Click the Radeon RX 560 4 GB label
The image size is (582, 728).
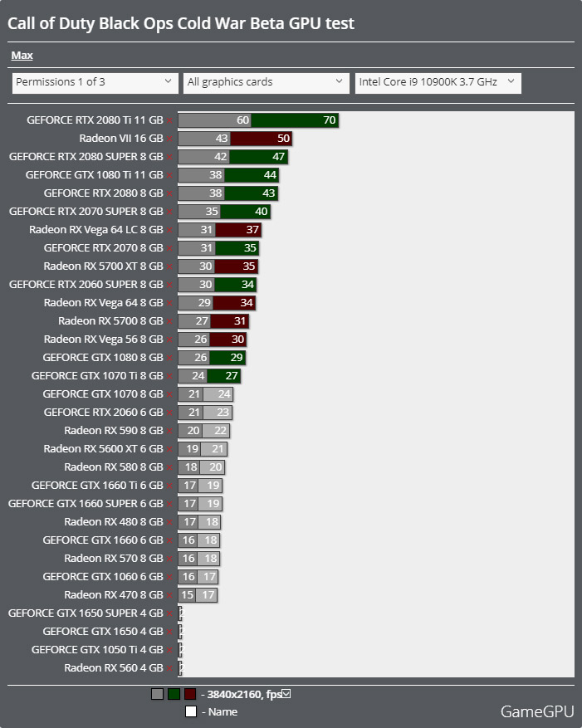(114, 668)
